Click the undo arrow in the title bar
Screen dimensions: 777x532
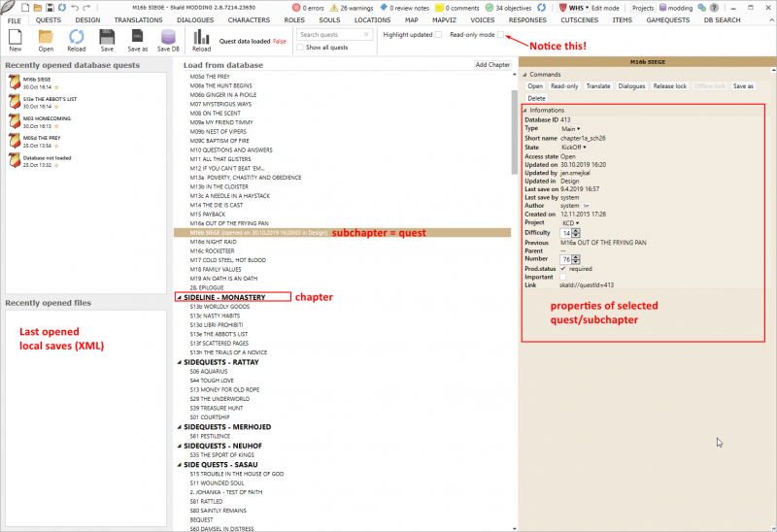pyautogui.click(x=75, y=8)
